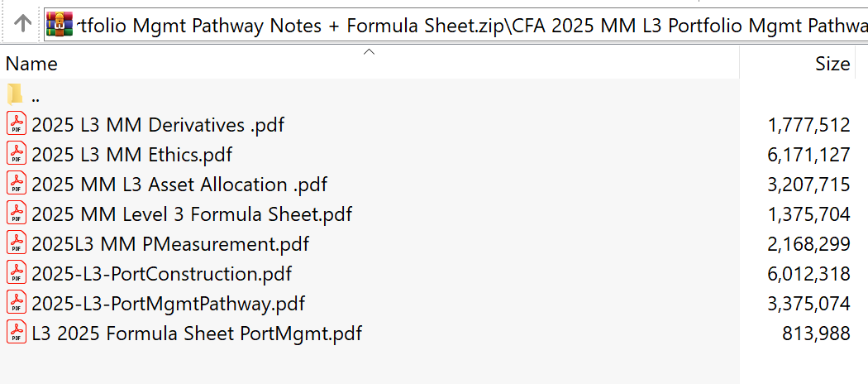Click the up one level arrow
The image size is (868, 384).
[23, 23]
